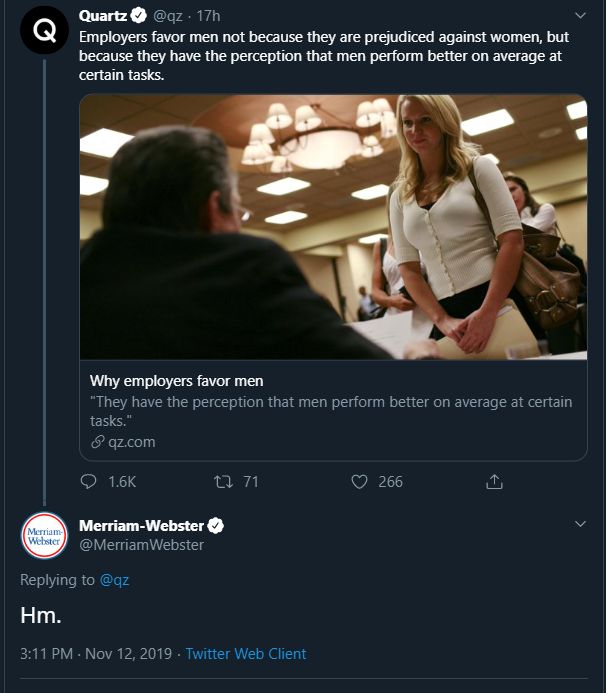Share the Quartz tweet
Screen dimensions: 606x693
[x=493, y=482]
